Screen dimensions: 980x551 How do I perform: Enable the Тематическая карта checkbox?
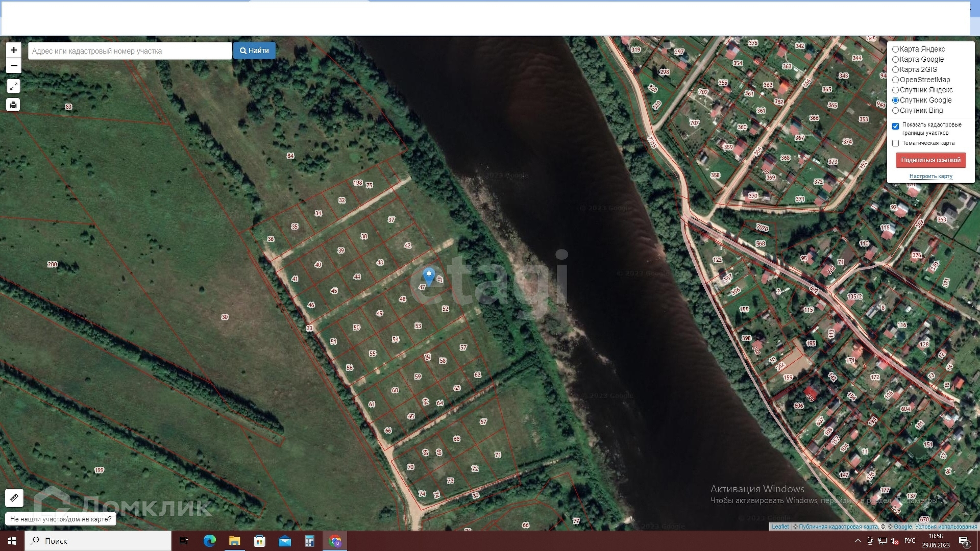click(895, 143)
